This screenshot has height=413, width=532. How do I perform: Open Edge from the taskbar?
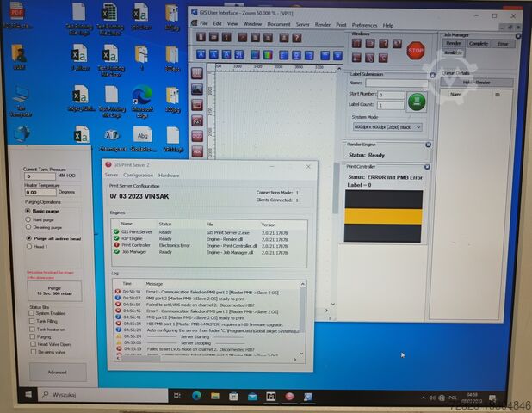(x=195, y=396)
